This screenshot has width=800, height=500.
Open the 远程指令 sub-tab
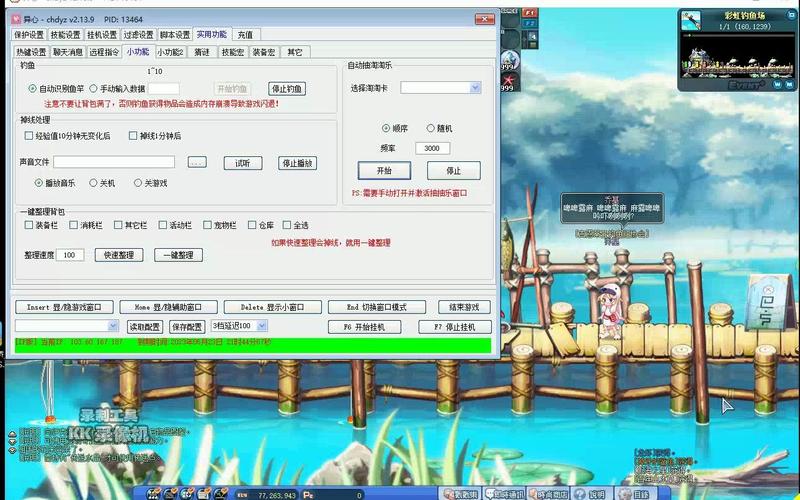pos(104,52)
